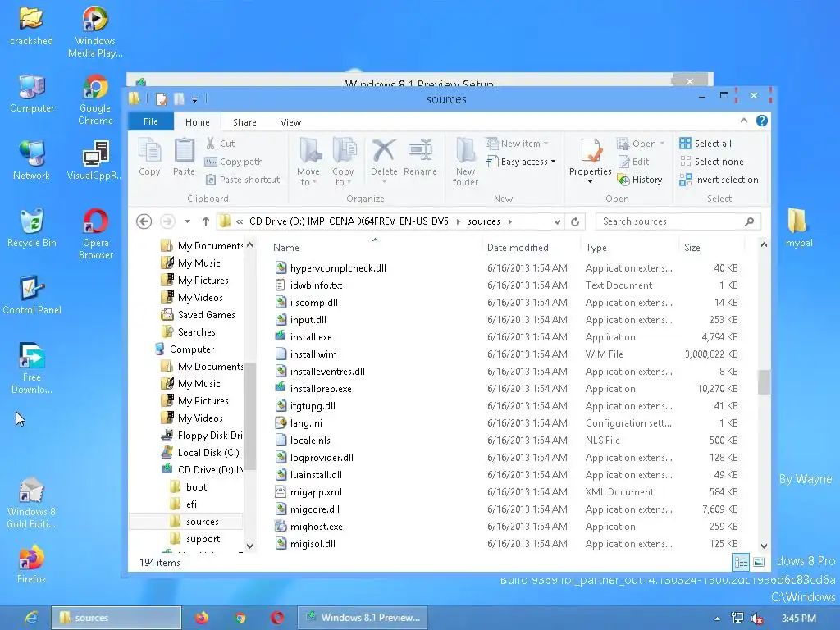
Task: Click the Recycle Bin desktop icon
Action: coord(32,229)
